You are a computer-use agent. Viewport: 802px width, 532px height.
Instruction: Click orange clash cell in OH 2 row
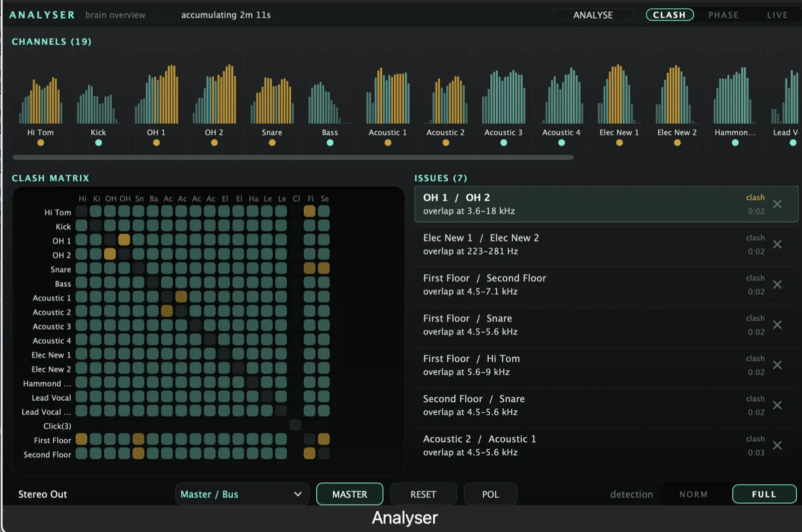110,254
